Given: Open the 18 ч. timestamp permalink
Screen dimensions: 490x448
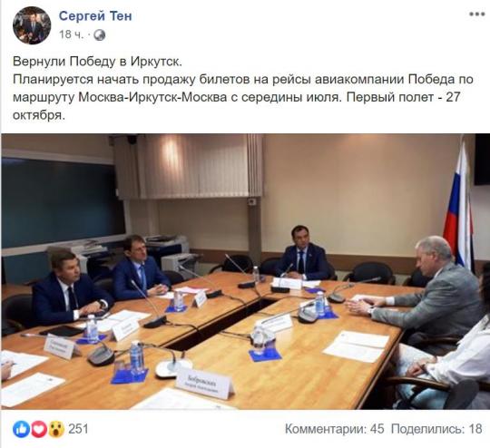Looking at the screenshot, I should pyautogui.click(x=72, y=34).
